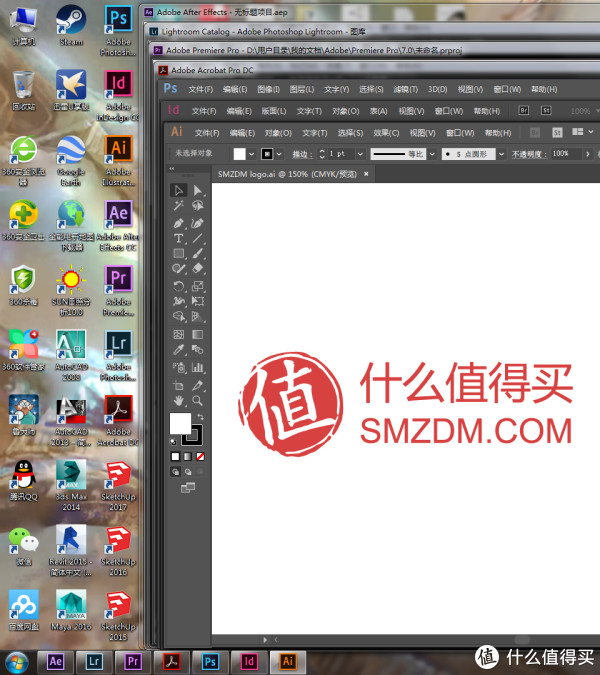Pick the Shape Builder tool
Screen dimensions: 600x675
point(179,317)
